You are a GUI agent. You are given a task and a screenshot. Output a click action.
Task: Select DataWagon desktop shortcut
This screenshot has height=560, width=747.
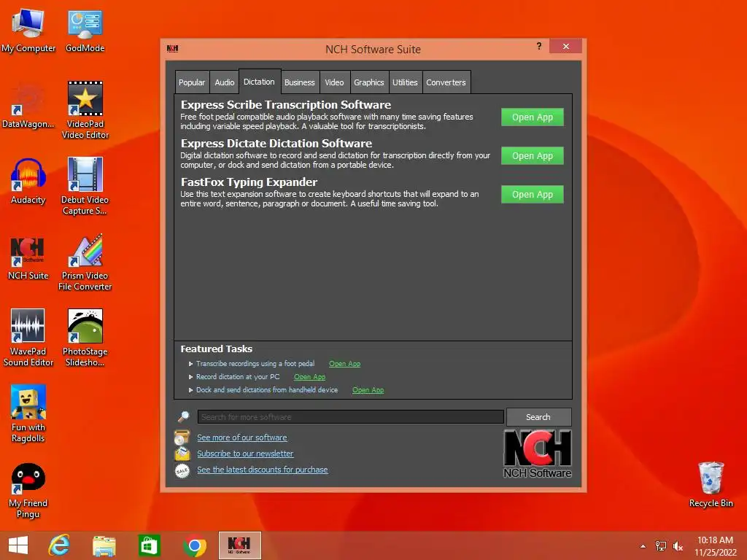(x=28, y=106)
